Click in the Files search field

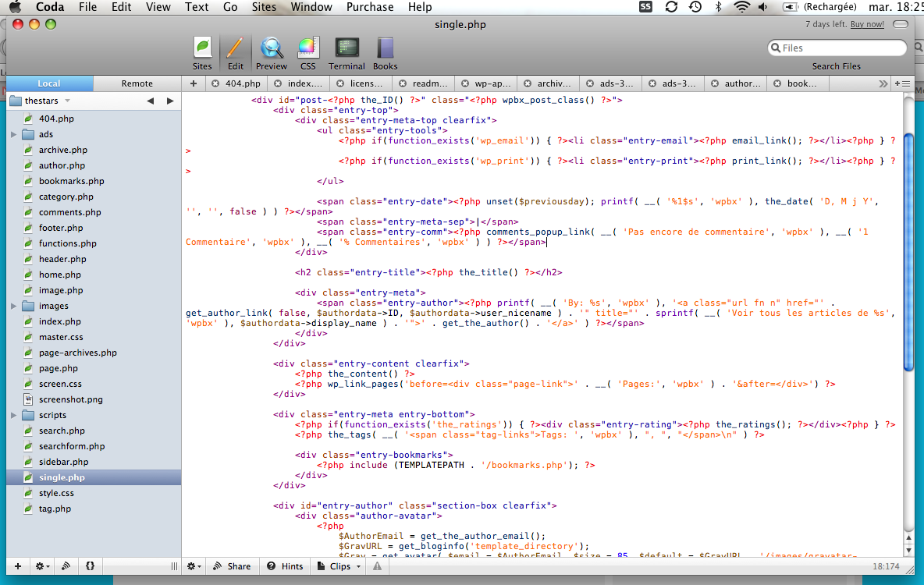839,48
